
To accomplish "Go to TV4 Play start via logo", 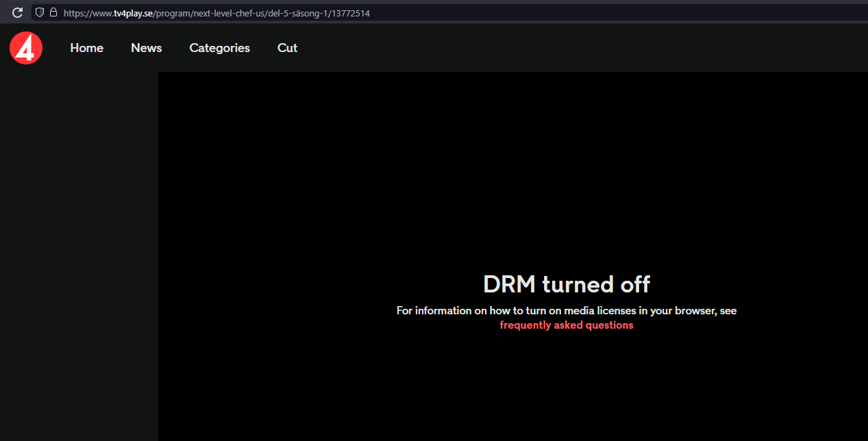I will [x=25, y=47].
